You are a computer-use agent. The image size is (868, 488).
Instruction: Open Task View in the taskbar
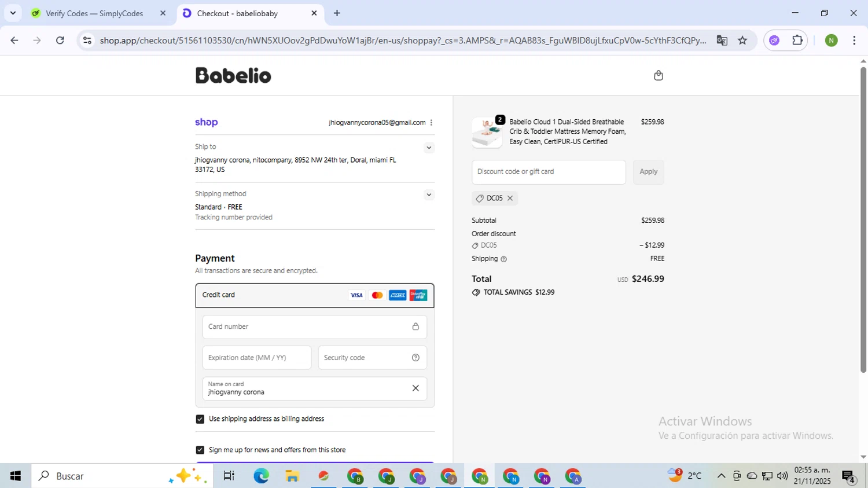pyautogui.click(x=229, y=476)
